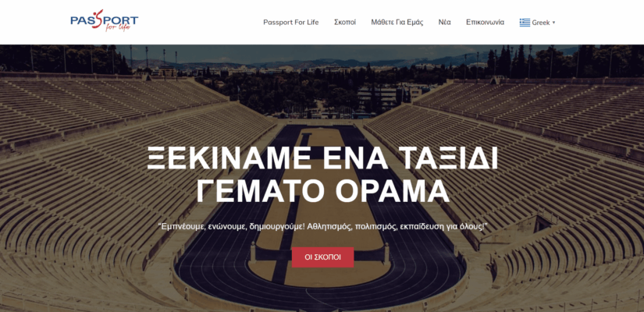Open the Passport For Life menu item
This screenshot has width=644, height=312.
pos(291,22)
